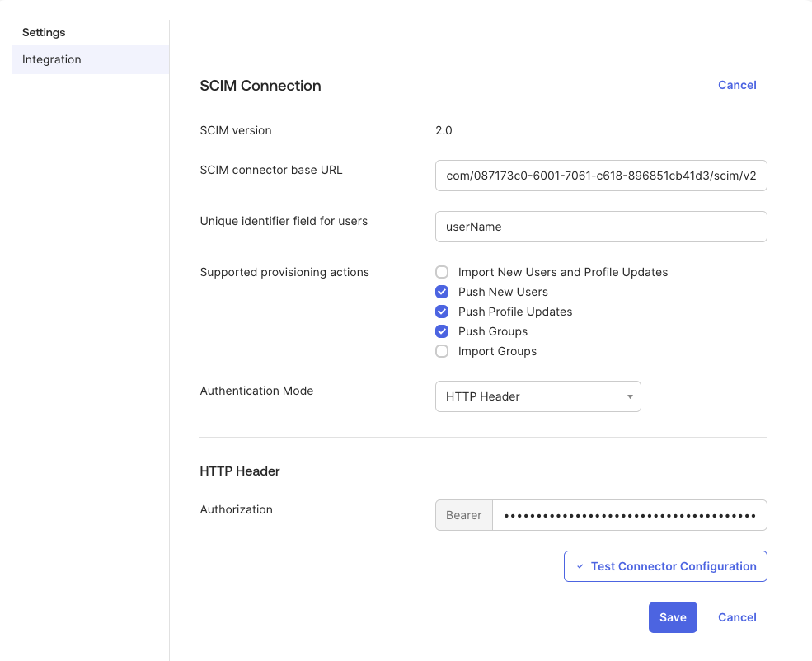Screen dimensions: 812x661
Task: Click the Cancel link beside SCIM Connection heading
Action: [737, 85]
